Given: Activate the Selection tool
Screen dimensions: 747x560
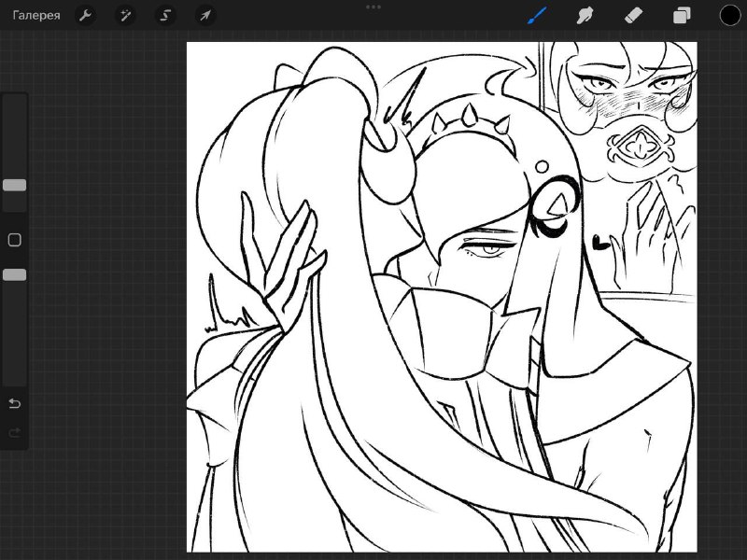Looking at the screenshot, I should click(x=165, y=16).
